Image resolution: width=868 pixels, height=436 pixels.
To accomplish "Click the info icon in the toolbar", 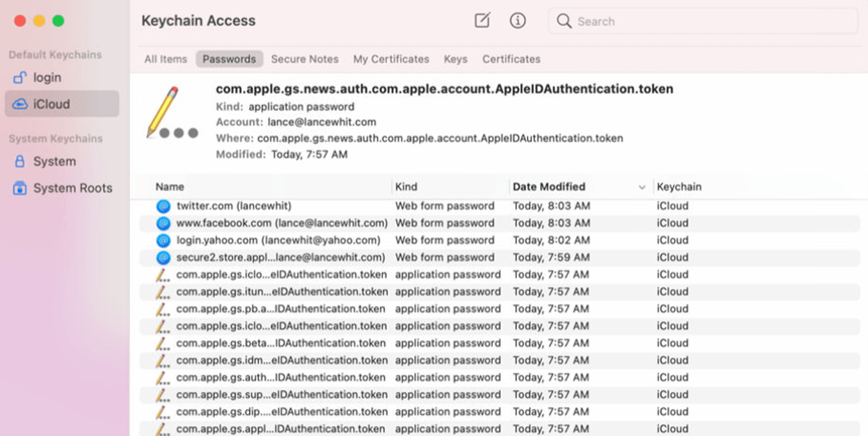I will (x=518, y=20).
